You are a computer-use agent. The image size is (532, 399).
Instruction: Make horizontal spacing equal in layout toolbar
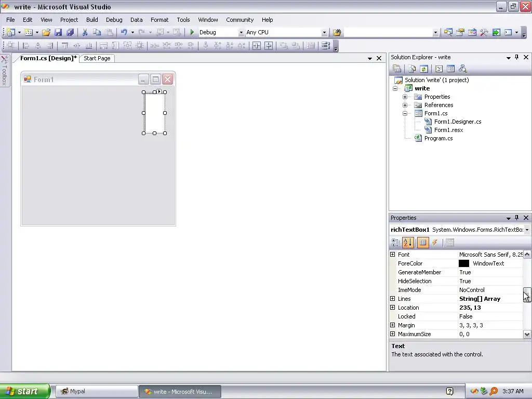pyautogui.click(x=155, y=46)
